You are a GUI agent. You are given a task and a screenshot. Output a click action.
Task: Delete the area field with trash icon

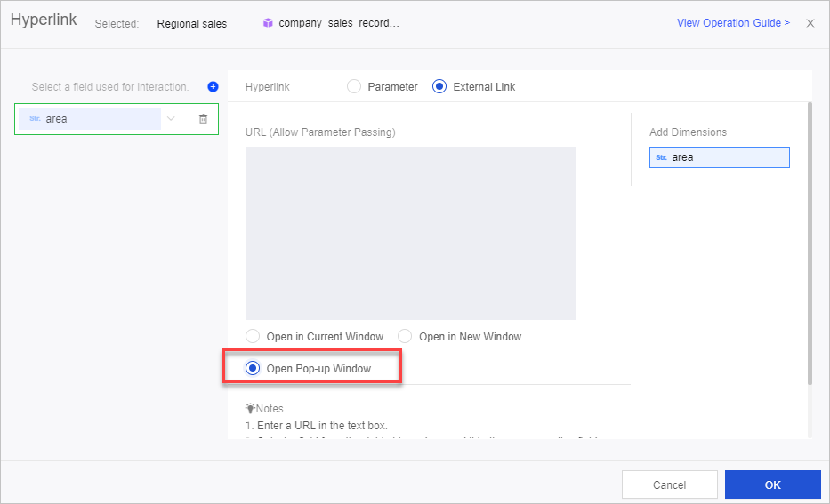click(203, 119)
